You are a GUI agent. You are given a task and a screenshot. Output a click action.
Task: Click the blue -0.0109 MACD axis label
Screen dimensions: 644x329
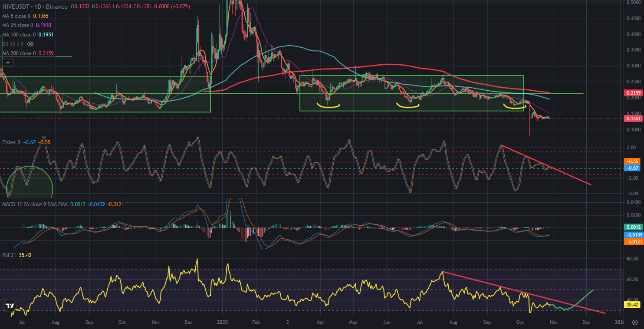[x=633, y=235]
